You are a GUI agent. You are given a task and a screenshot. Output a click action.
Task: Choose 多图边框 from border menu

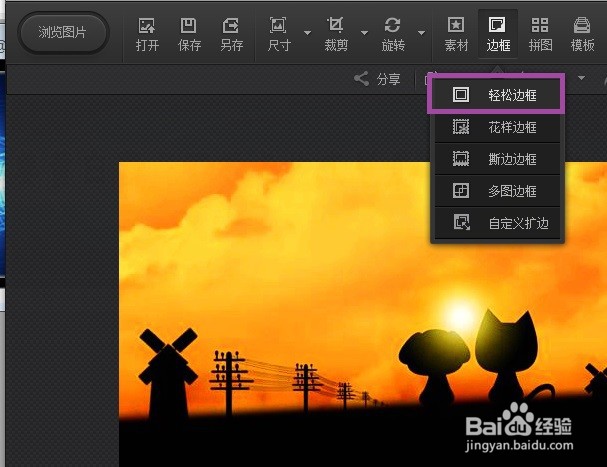(x=497, y=191)
